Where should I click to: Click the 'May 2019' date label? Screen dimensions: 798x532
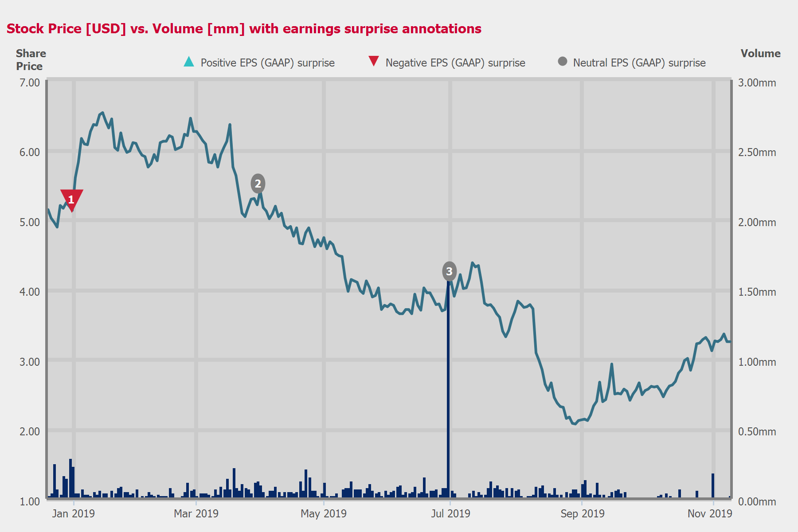[324, 513]
